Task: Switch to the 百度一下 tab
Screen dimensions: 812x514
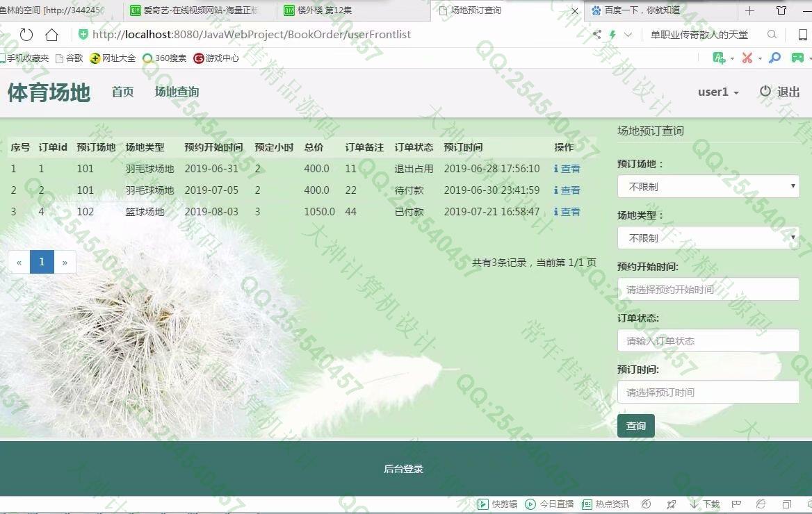Action: point(660,10)
